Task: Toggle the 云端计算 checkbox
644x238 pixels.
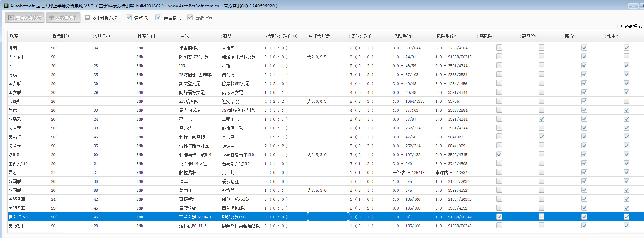Action: point(190,17)
